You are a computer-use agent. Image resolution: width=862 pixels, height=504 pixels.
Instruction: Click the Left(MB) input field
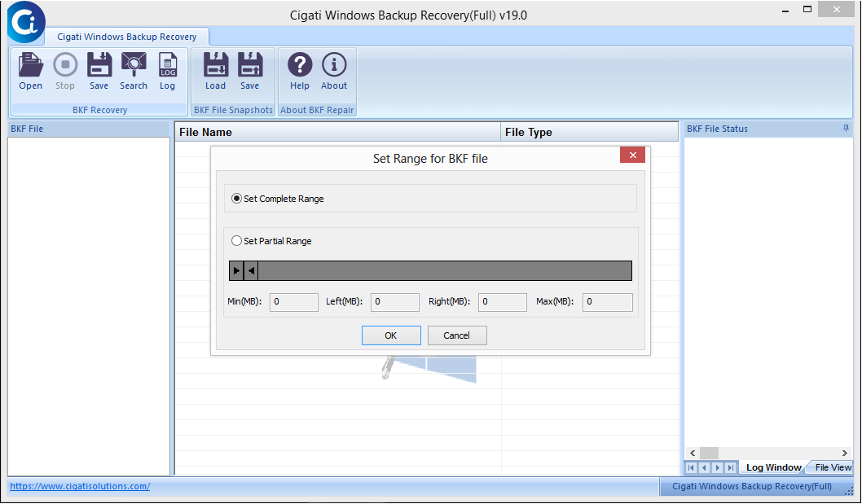tap(394, 302)
